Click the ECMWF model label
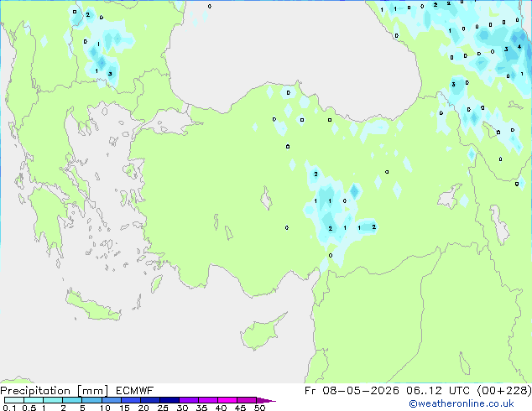Viewport: 532px width, 411px height. tap(135, 391)
